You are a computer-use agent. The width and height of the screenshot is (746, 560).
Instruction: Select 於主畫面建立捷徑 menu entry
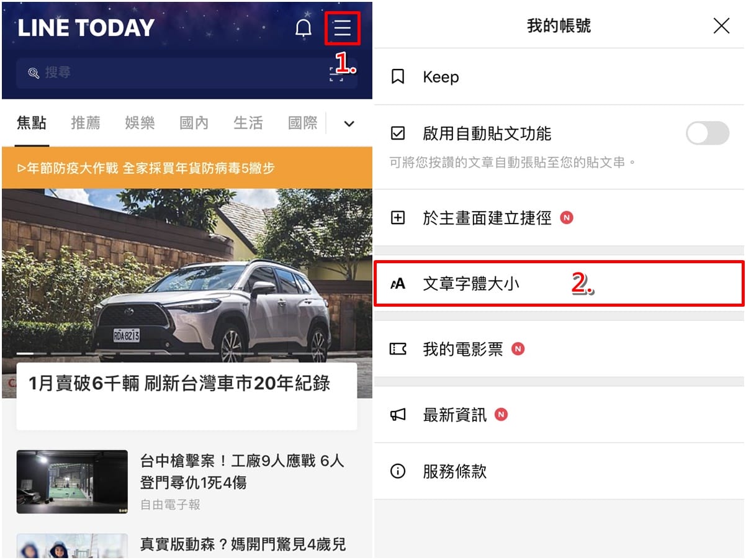tap(559, 218)
